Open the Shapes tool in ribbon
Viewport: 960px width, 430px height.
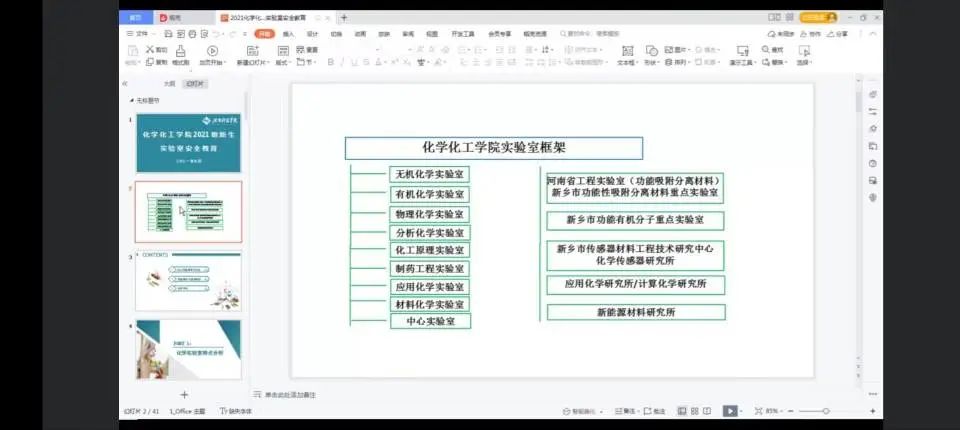[x=651, y=51]
